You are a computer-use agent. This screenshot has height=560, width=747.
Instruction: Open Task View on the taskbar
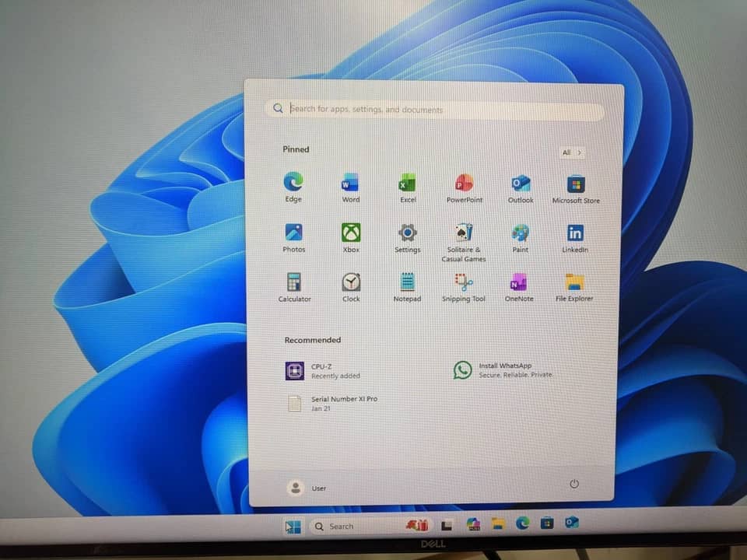pyautogui.click(x=447, y=525)
